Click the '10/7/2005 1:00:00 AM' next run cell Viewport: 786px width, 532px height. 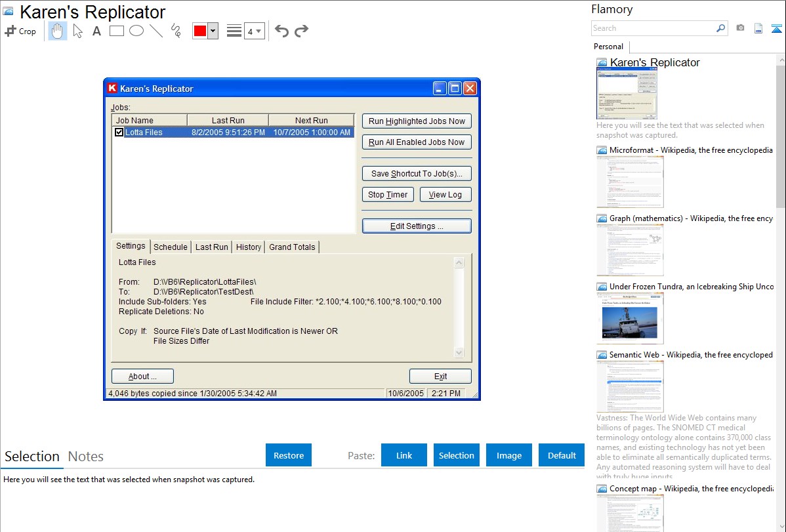(x=312, y=133)
